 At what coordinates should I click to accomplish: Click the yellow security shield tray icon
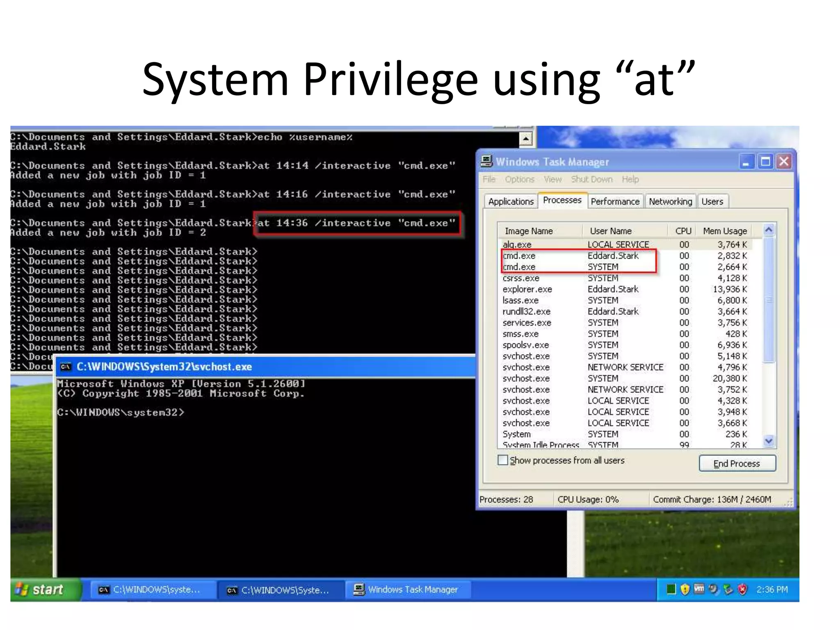(685, 589)
